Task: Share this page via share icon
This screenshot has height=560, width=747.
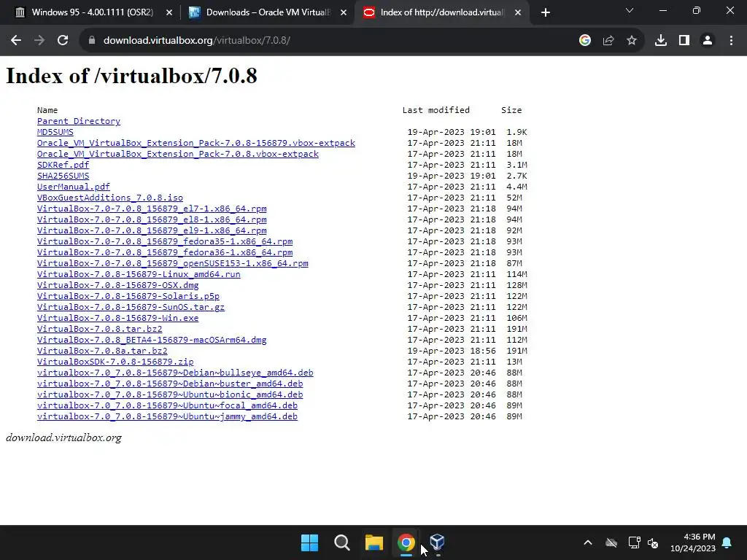Action: 608,41
